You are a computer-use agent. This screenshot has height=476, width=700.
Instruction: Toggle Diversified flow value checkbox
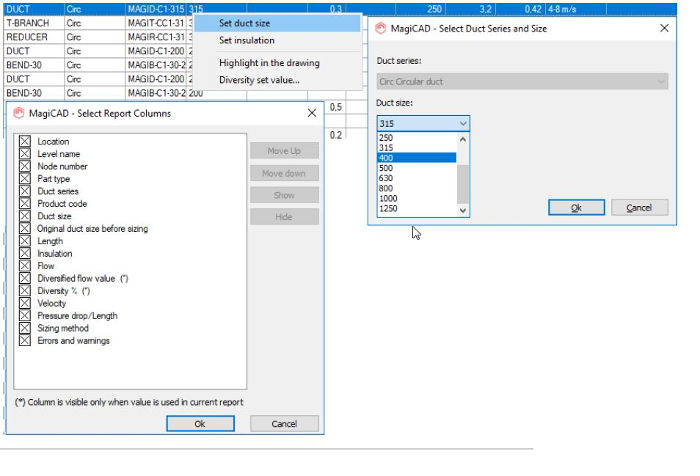coord(25,278)
